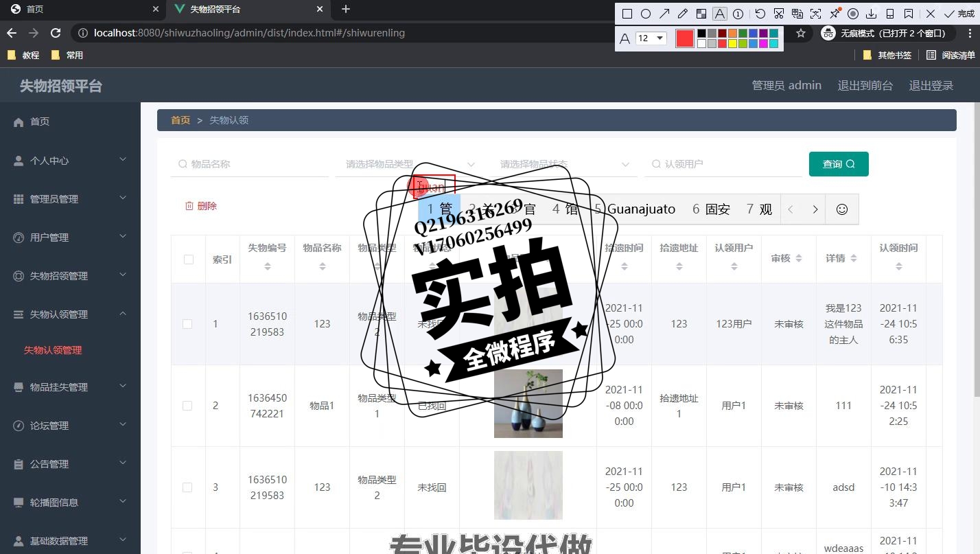Select the numbered step marker tool
Viewport: 980px width, 554px height.
pyautogui.click(x=738, y=14)
